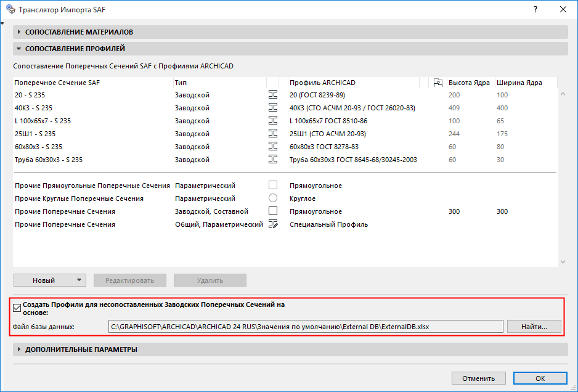Collapse Сопоставление Профилей section

[x=19, y=49]
